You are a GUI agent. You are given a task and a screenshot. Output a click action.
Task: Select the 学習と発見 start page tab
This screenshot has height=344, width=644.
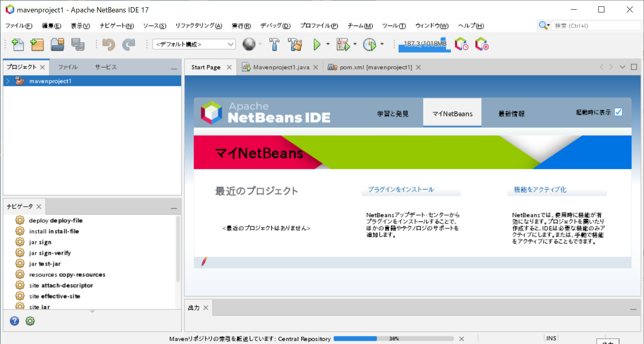coord(393,114)
